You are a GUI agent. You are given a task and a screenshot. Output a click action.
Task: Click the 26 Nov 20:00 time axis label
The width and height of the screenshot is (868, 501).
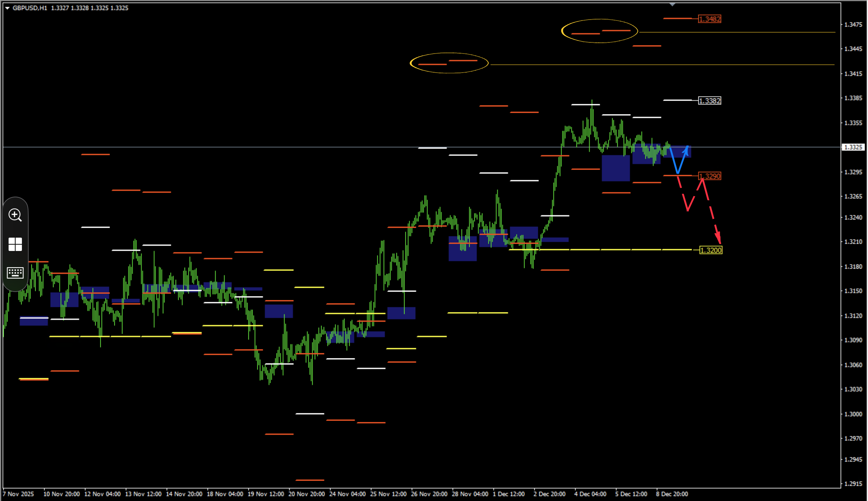click(x=429, y=494)
